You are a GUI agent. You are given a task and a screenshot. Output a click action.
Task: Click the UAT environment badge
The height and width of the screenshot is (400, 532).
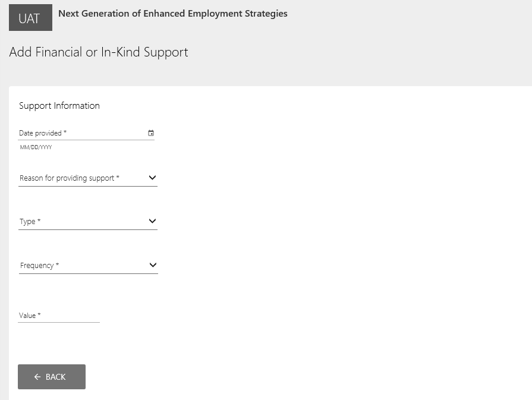click(30, 18)
